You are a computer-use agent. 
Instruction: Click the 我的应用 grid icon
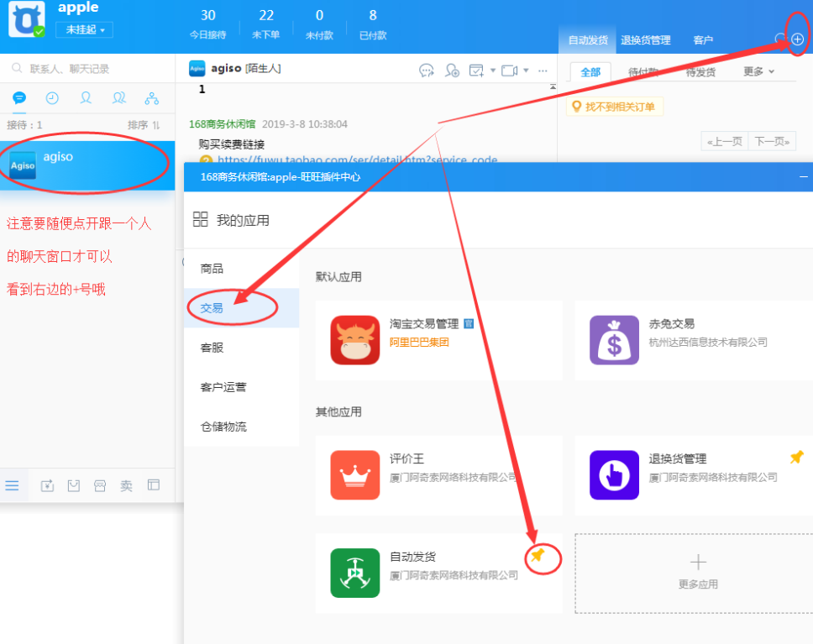200,219
